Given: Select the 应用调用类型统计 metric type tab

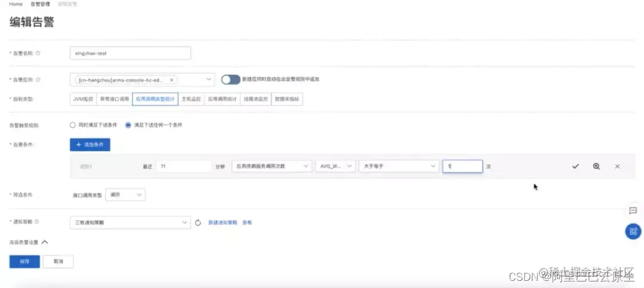Looking at the screenshot, I should point(155,100).
